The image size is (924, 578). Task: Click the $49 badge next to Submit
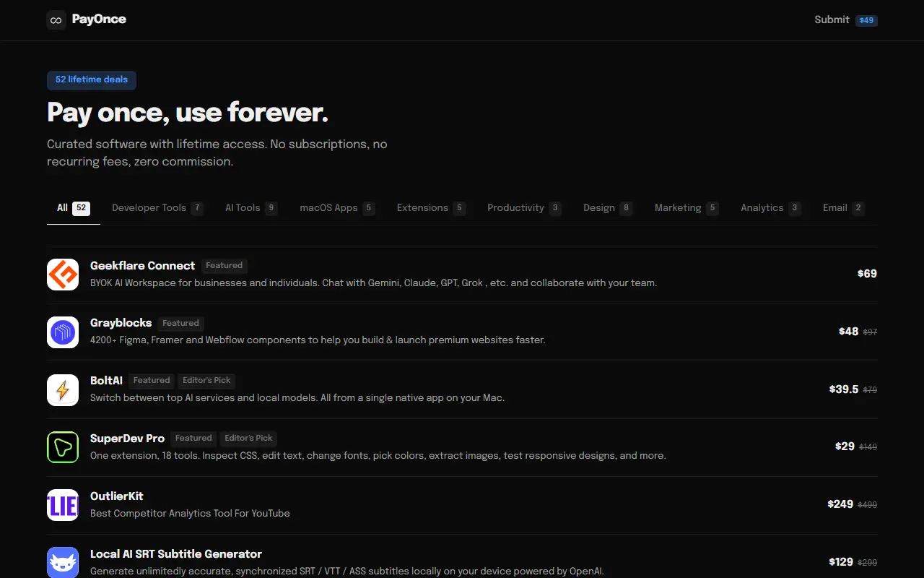[x=866, y=20]
